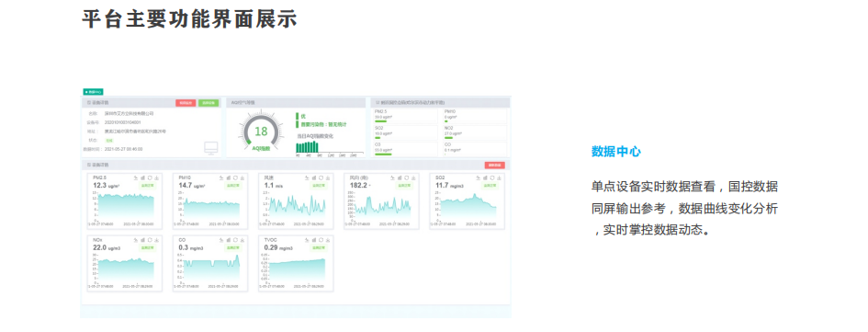Download the SO2 card data

pos(500,177)
